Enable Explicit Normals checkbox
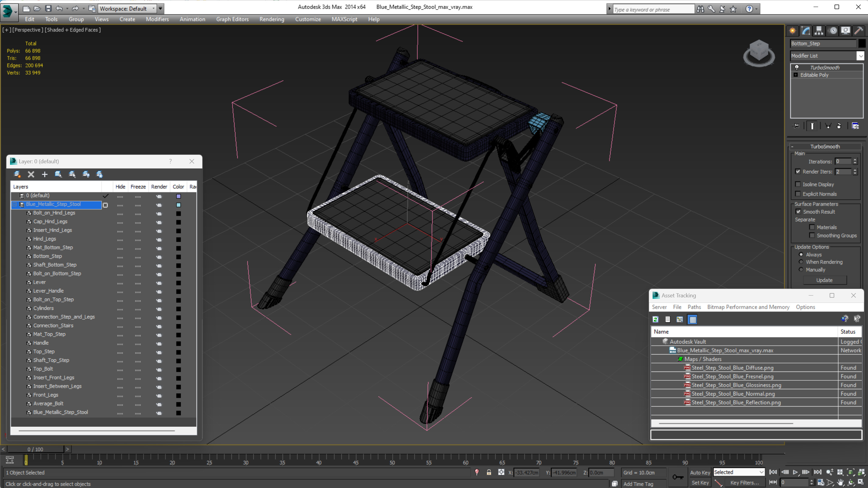Screen dimensions: 868x488 pyautogui.click(x=798, y=194)
